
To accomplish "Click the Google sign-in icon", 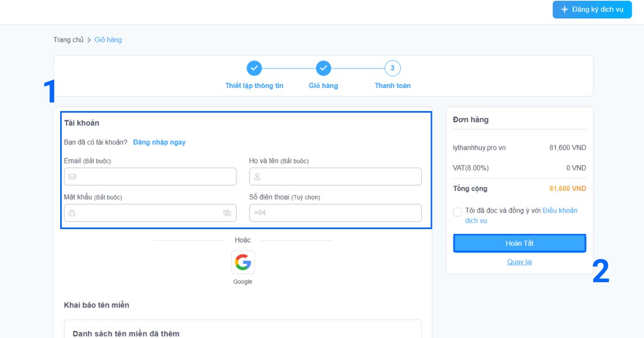I will point(243,262).
